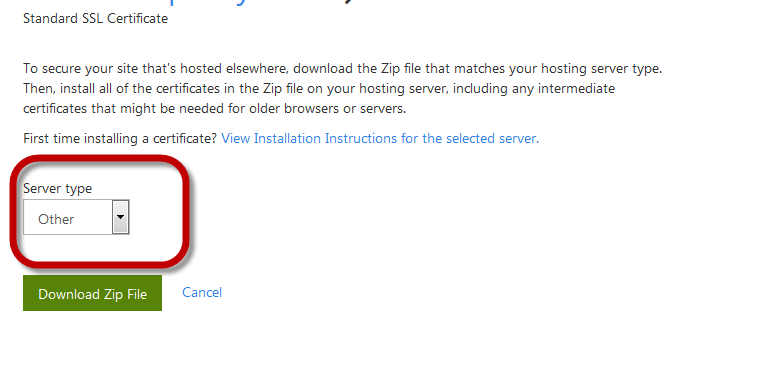Image resolution: width=757 pixels, height=366 pixels.
Task: Click the small black triangle in the combo box
Action: [x=121, y=216]
